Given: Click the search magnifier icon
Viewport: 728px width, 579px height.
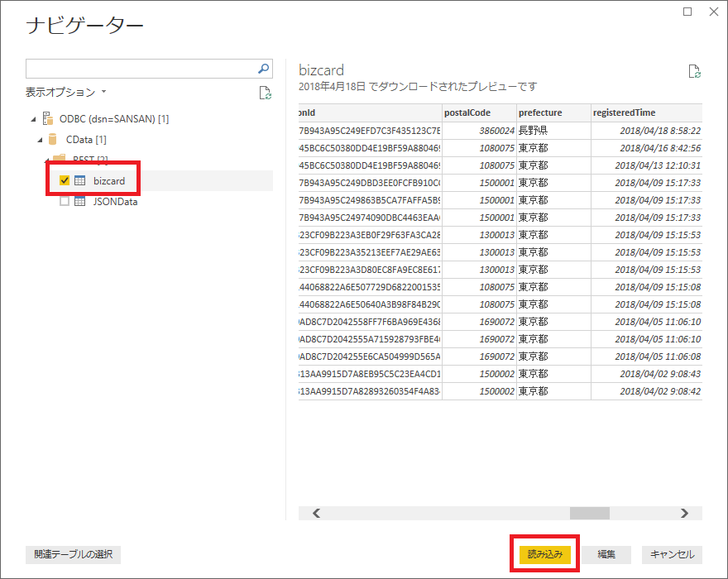Looking at the screenshot, I should click(263, 69).
